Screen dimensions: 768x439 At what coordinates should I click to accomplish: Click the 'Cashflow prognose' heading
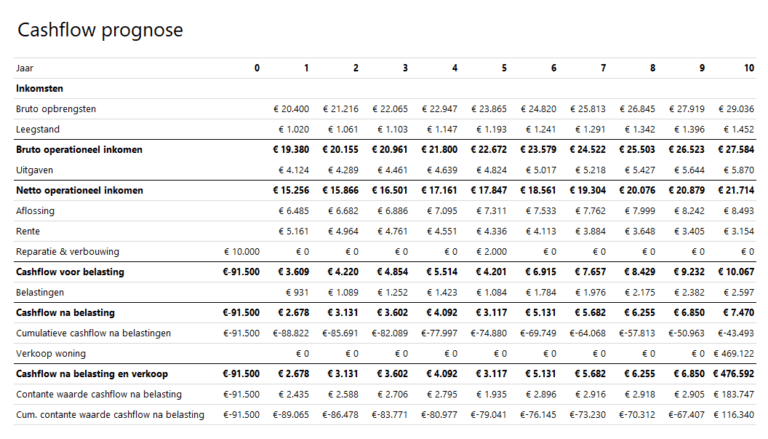[x=100, y=30]
